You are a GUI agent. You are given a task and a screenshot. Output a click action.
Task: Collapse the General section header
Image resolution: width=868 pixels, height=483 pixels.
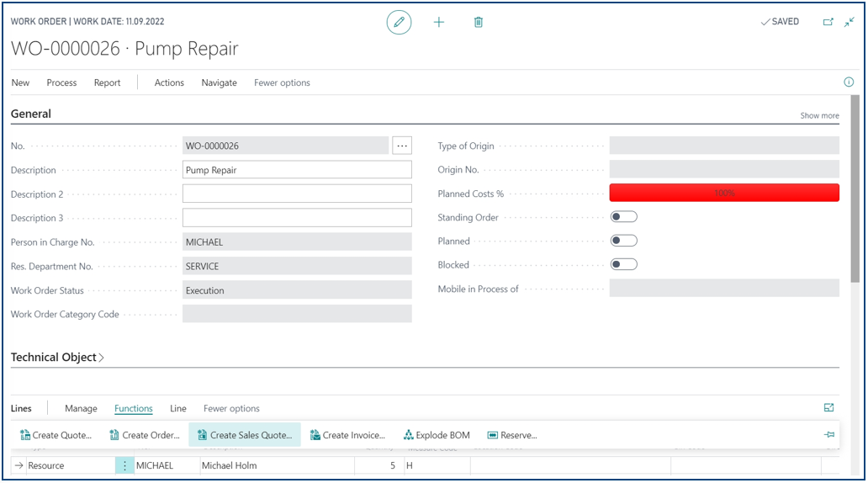click(31, 114)
